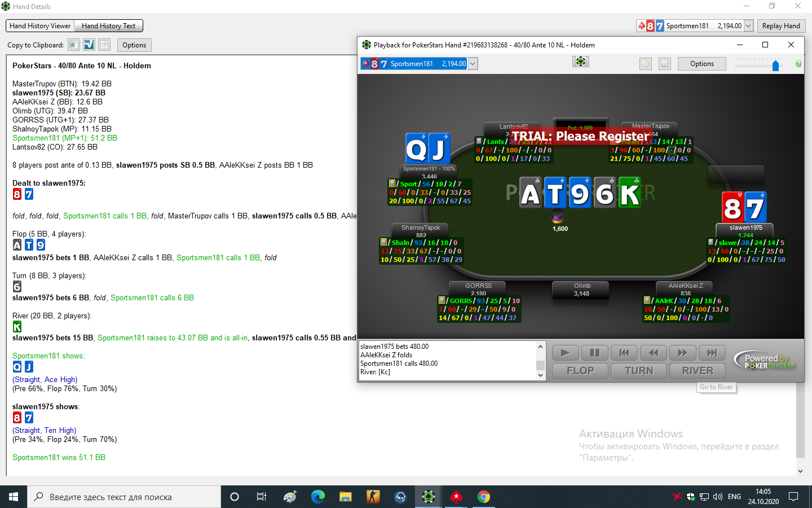This screenshot has width=812, height=508.
Task: Open Google Chrome from the taskbar
Action: (484, 497)
